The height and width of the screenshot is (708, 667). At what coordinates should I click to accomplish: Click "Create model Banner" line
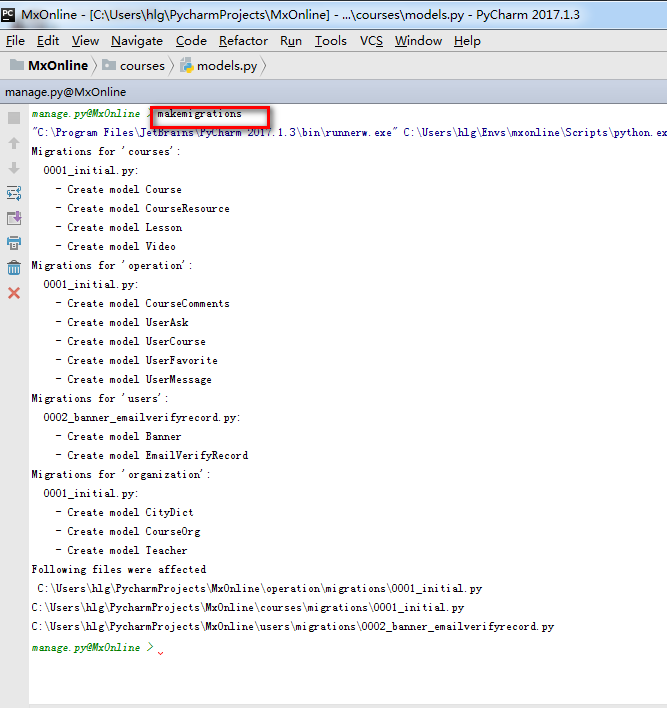118,437
